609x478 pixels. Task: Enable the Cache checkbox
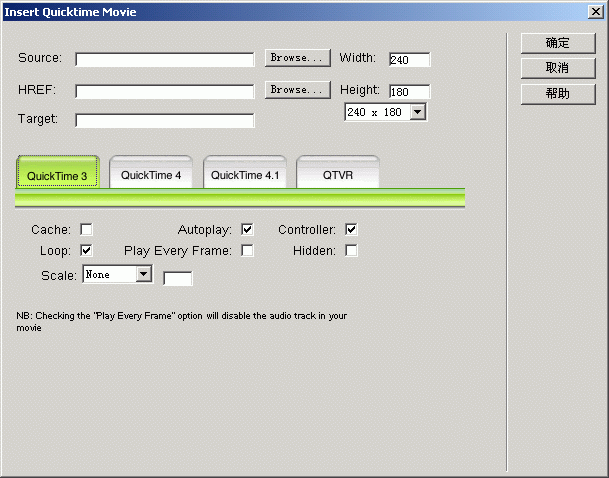point(86,229)
